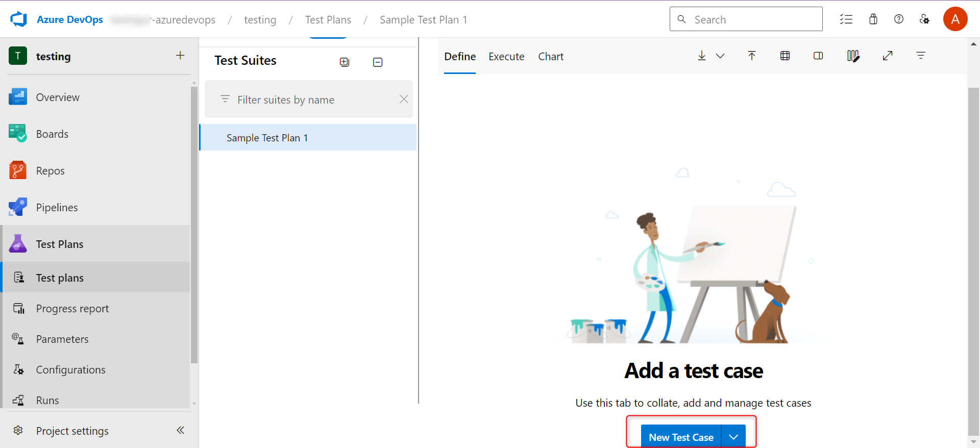Enter full screen mode with expand icon
The height and width of the screenshot is (448, 980).
[888, 56]
